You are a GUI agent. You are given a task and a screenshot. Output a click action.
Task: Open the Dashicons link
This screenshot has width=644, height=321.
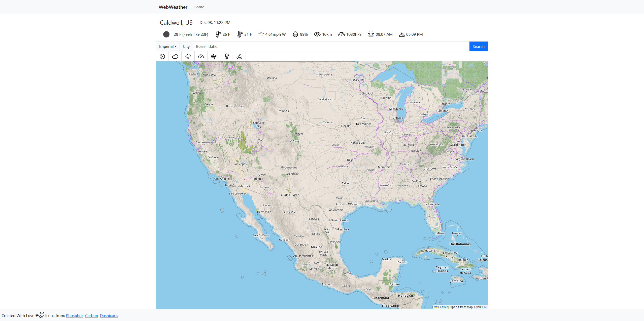pyautogui.click(x=109, y=315)
